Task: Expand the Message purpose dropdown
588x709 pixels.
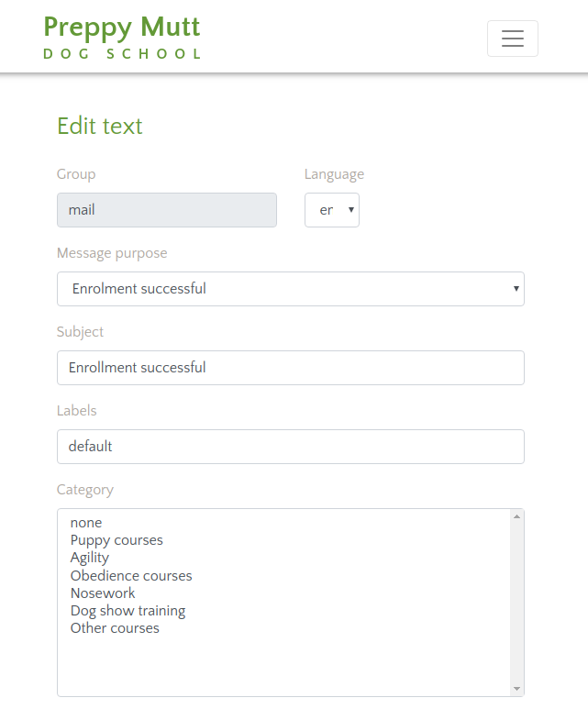Action: [290, 289]
